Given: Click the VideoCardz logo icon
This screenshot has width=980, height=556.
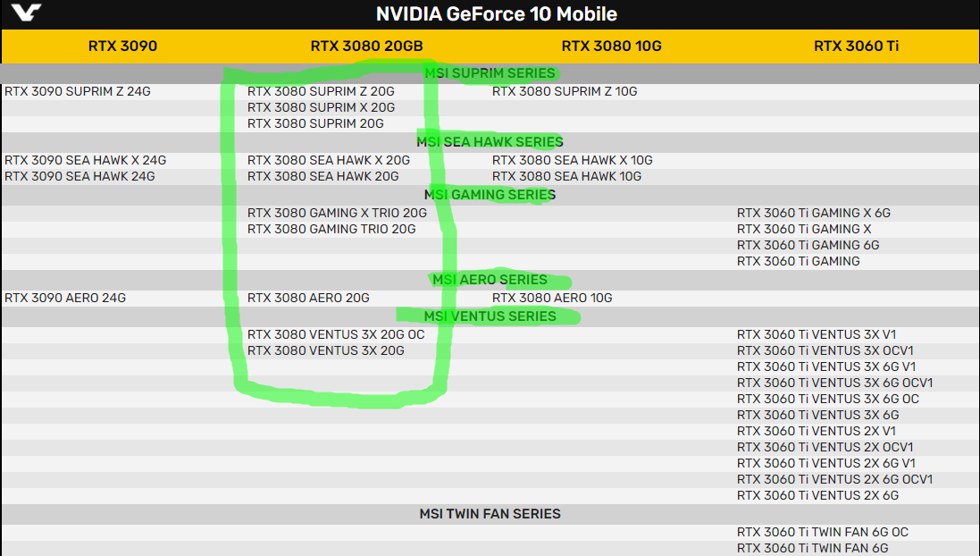Looking at the screenshot, I should (26, 12).
